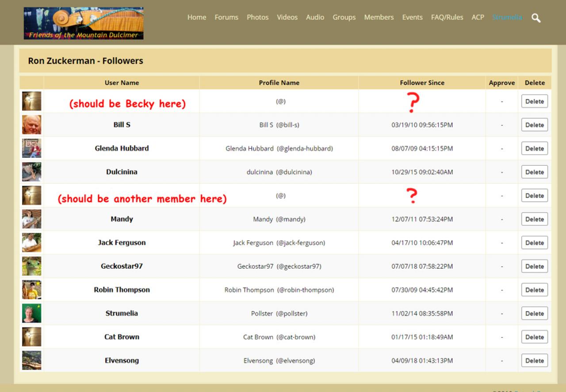Open the ACP menu item

(478, 17)
